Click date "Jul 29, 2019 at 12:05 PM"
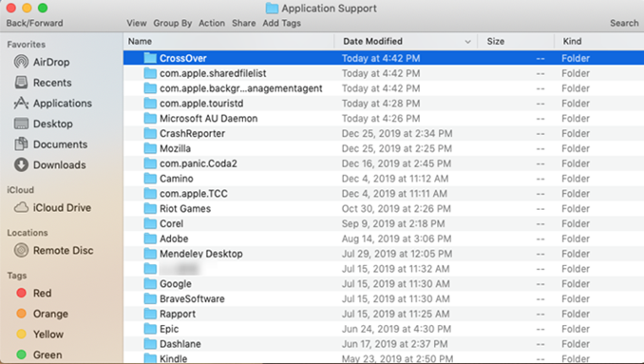Screen dimensions: 644x364 (397, 254)
